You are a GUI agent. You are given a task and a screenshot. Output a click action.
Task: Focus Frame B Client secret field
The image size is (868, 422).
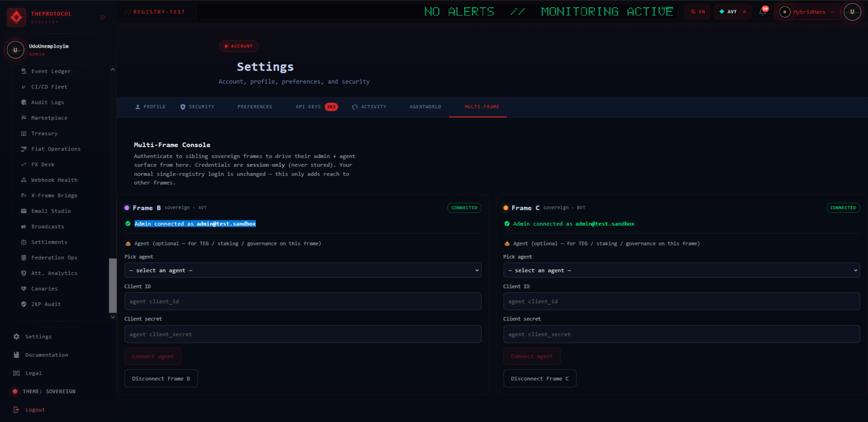pyautogui.click(x=303, y=334)
